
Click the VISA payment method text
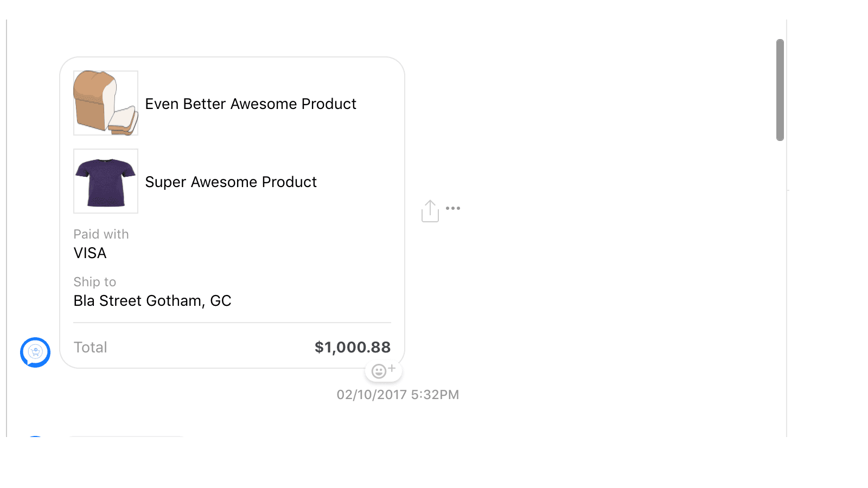90,253
